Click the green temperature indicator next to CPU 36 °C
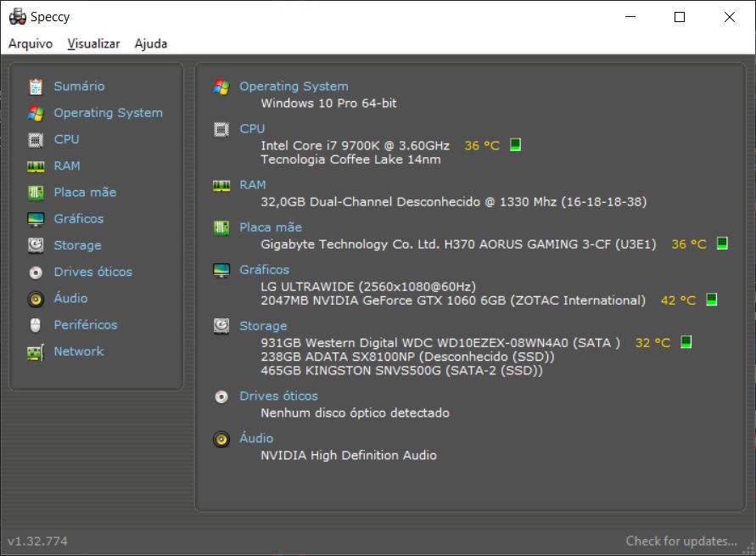 pyautogui.click(x=515, y=144)
